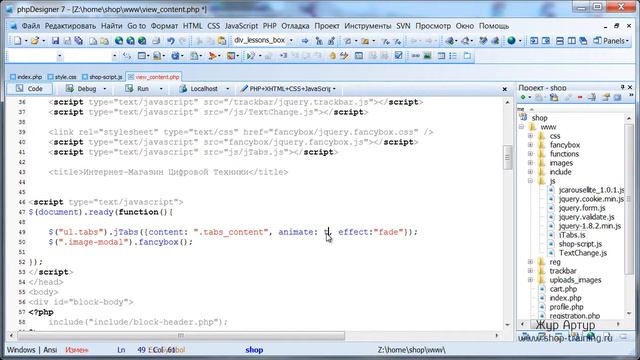Switch to the index.php tab
Viewport: 640px width, 360px height.
[27, 77]
